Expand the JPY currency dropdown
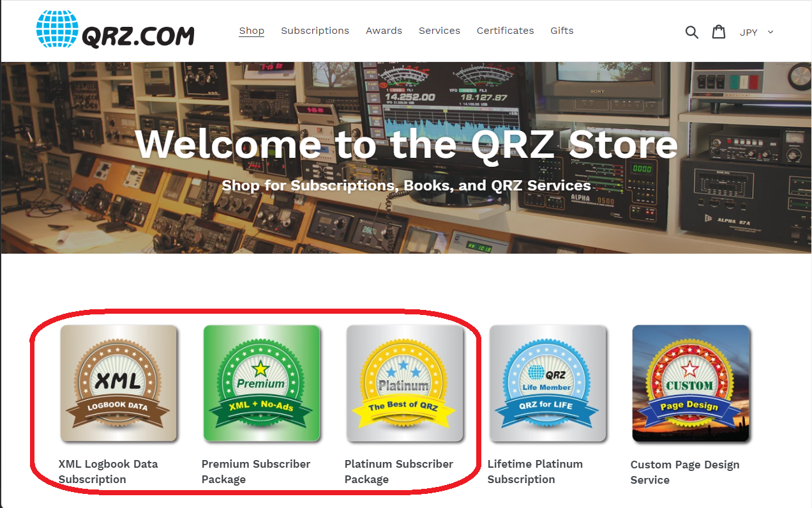Viewport: 812px width, 508px height. 756,32
